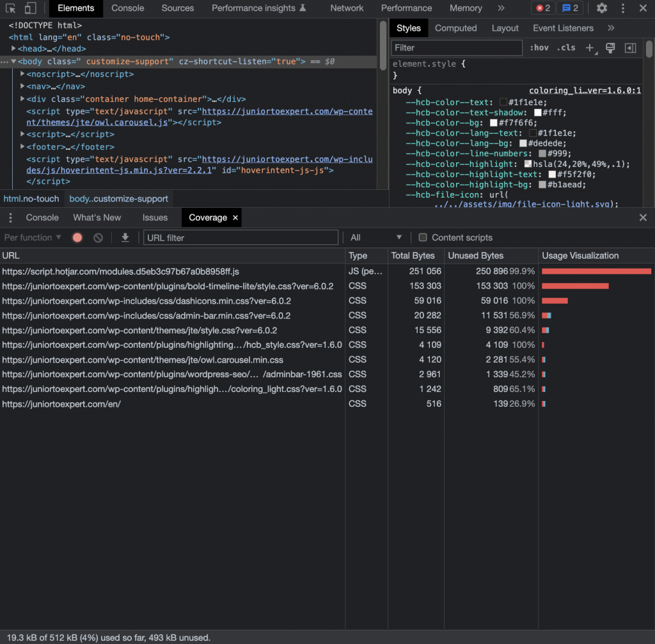This screenshot has height=644, width=655.
Task: Click the record coverage circle icon
Action: tap(77, 237)
